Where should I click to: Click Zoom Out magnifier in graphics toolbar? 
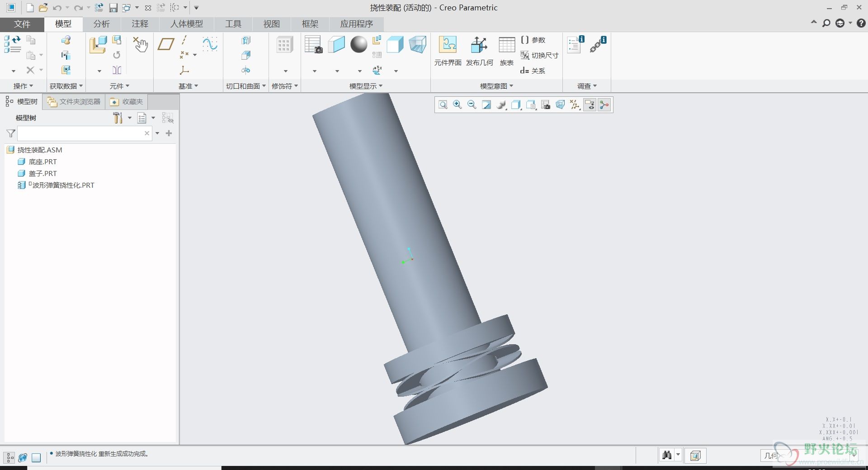(472, 105)
